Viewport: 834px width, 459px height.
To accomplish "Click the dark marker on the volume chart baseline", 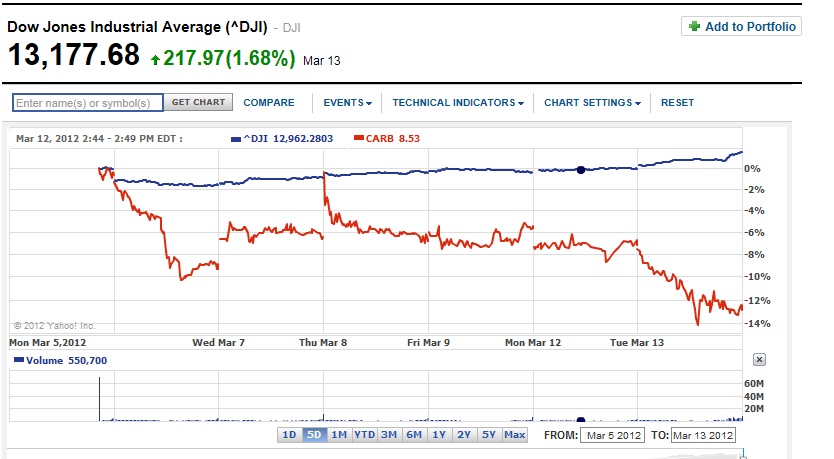I will coord(581,420).
